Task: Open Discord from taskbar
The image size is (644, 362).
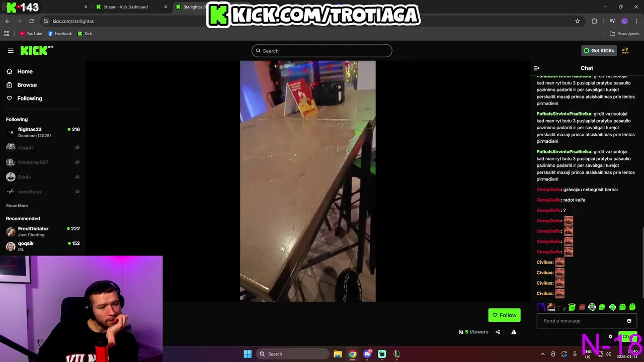Action: (367, 354)
